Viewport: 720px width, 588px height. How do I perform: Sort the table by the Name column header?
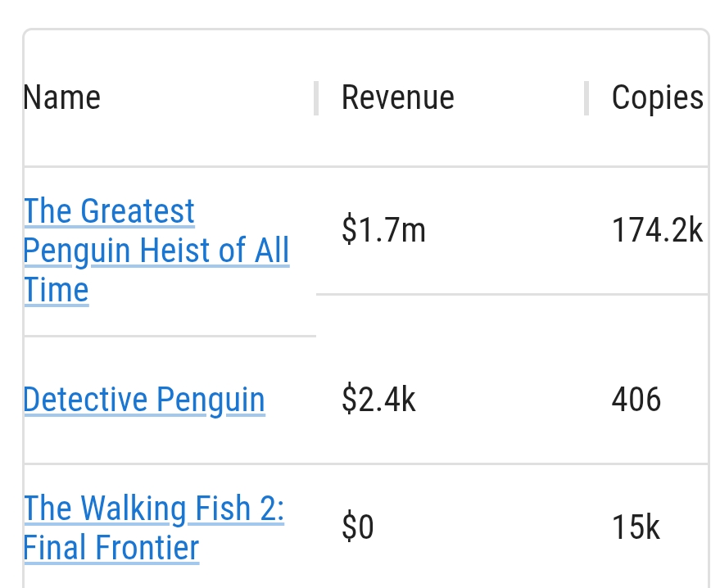click(62, 97)
